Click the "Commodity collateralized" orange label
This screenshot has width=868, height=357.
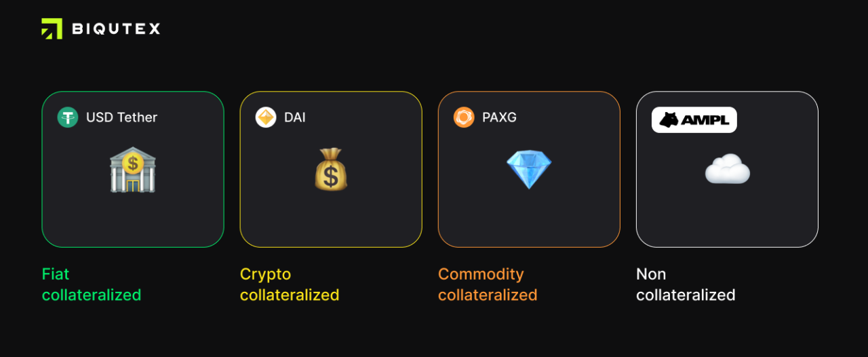point(488,284)
